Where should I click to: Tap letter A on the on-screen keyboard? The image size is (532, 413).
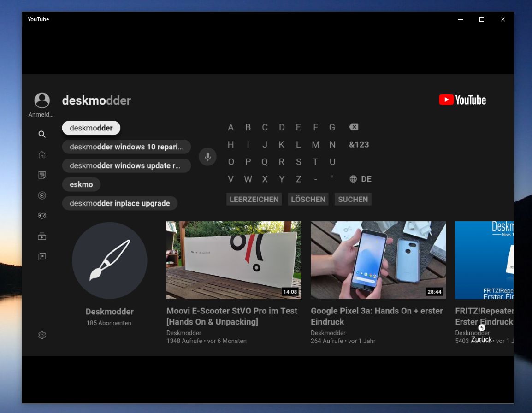coord(231,127)
